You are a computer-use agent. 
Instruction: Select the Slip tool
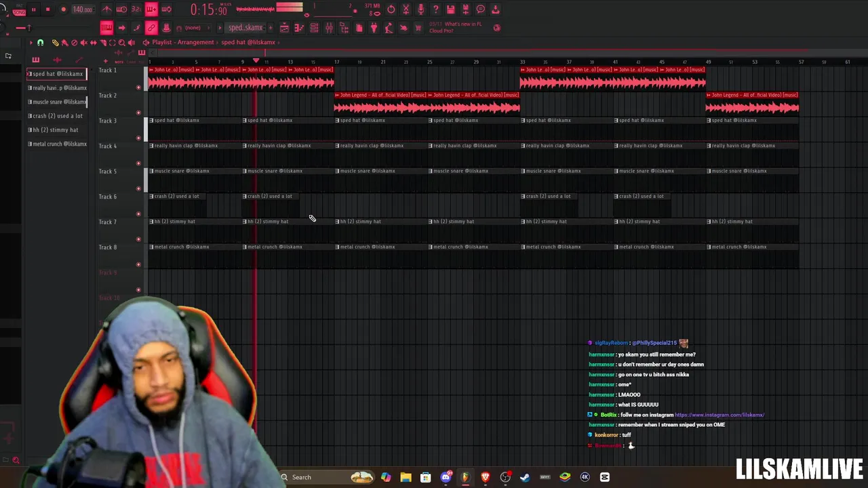pyautogui.click(x=94, y=43)
